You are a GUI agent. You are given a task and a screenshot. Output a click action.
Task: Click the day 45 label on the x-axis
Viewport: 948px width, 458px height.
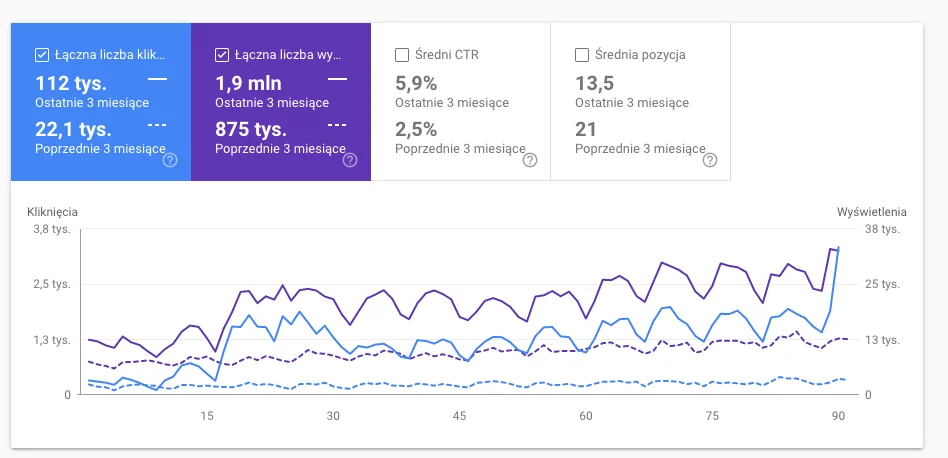pyautogui.click(x=459, y=416)
